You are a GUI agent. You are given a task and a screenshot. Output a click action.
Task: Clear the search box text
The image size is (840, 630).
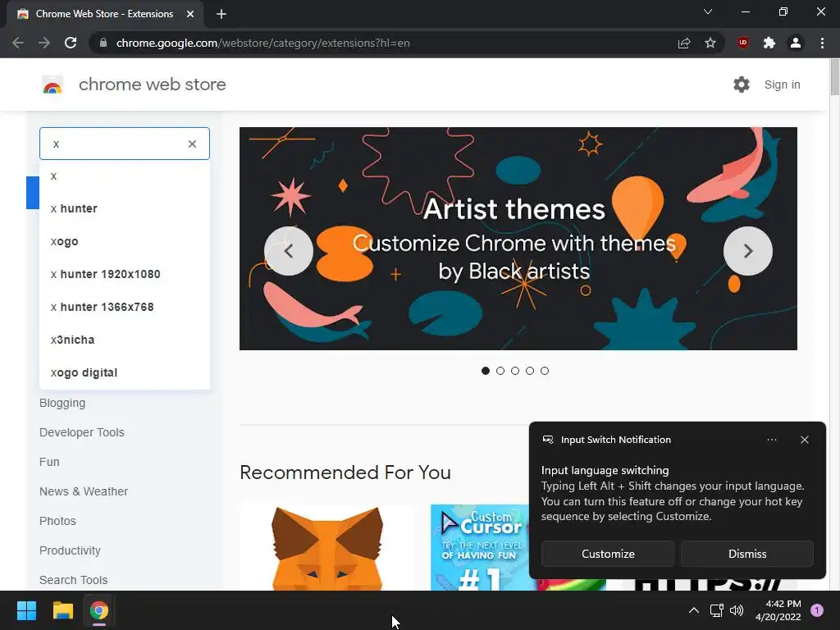[192, 144]
